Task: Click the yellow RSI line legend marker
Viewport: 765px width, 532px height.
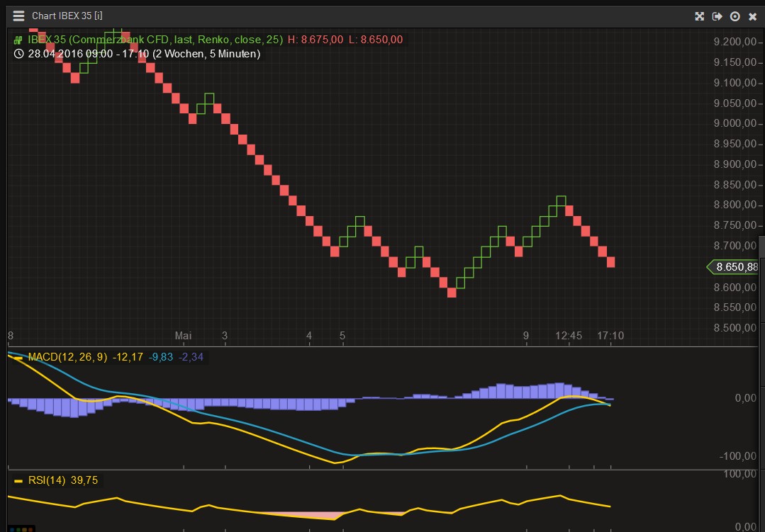Action: [x=18, y=480]
